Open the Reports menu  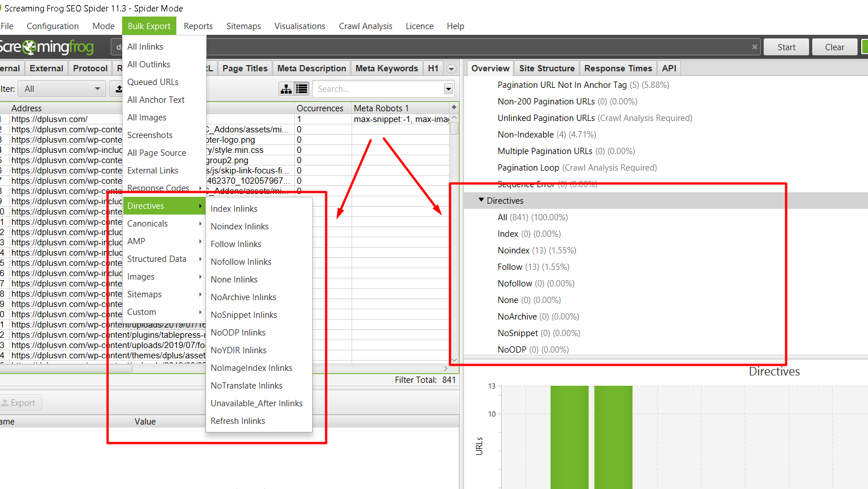198,26
